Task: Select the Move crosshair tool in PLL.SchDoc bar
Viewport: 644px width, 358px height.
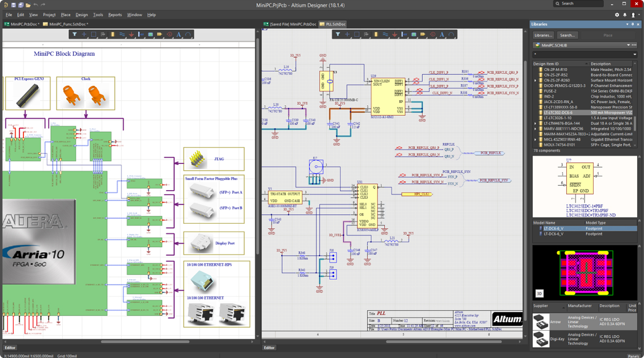Action: point(347,35)
